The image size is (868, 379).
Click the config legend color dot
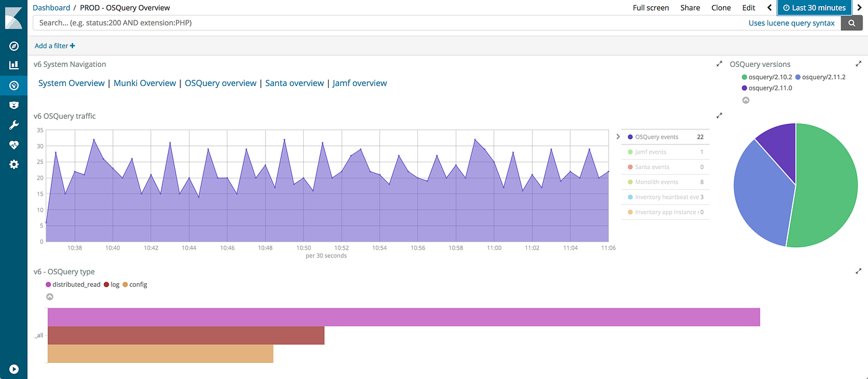[x=125, y=284]
